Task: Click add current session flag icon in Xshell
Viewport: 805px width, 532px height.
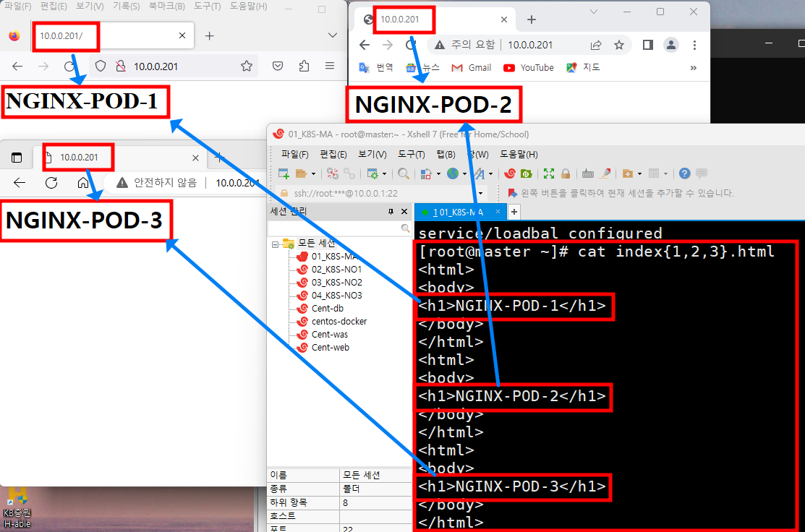Action: point(512,194)
